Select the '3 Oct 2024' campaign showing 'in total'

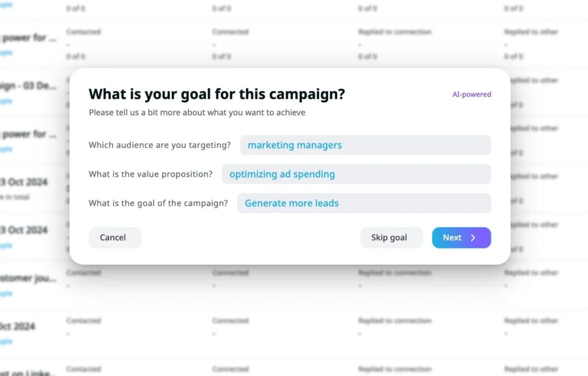(x=24, y=182)
